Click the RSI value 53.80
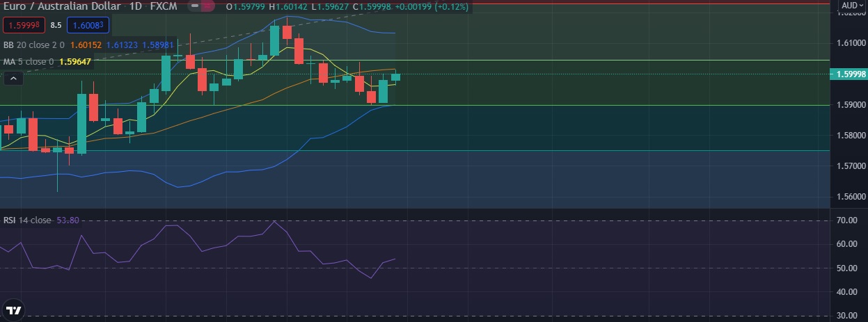Viewport: 868px width, 322px height. pos(68,220)
